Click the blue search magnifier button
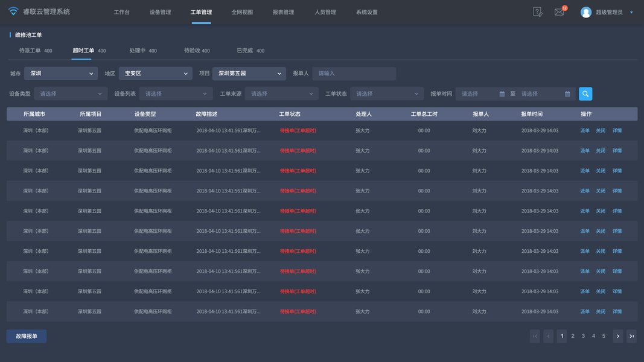Viewport: 644px width, 362px height. point(585,94)
